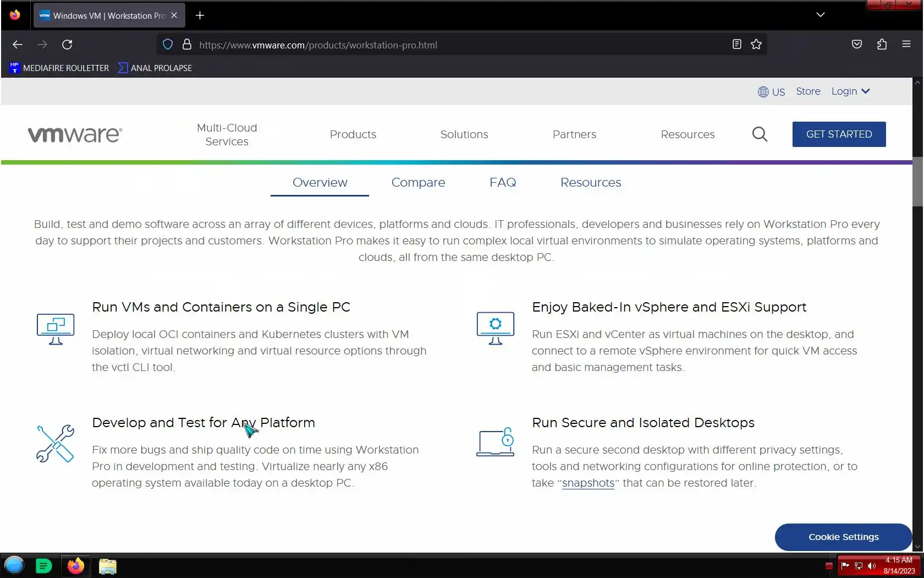Open the volume speaker tray icon
The image size is (924, 578).
pos(872,566)
